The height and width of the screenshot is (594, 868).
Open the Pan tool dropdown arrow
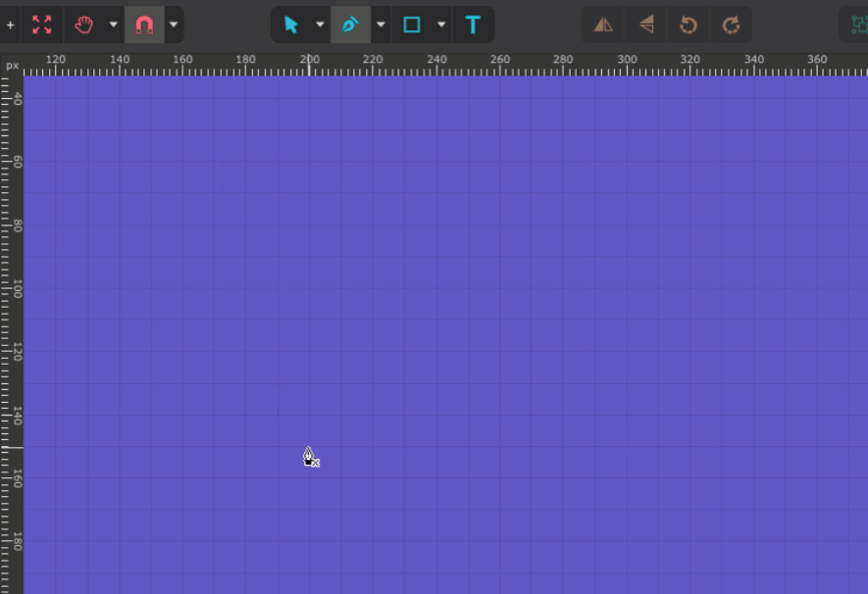click(x=114, y=25)
